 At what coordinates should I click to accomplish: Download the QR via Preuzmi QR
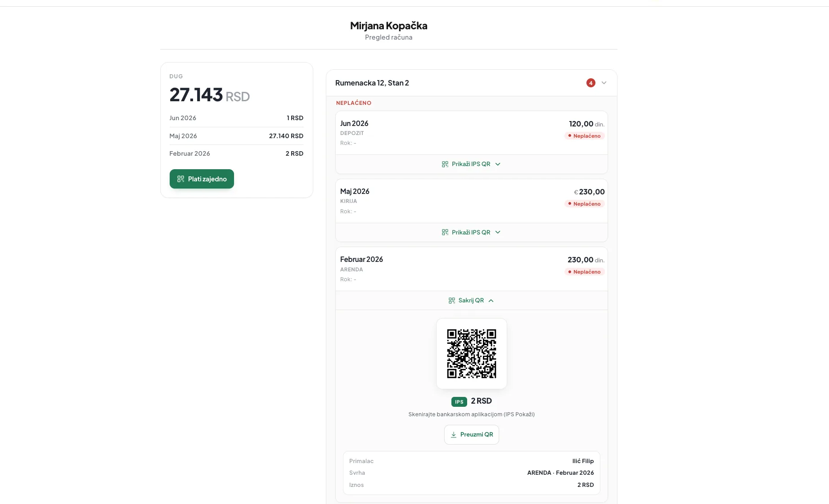tap(472, 435)
